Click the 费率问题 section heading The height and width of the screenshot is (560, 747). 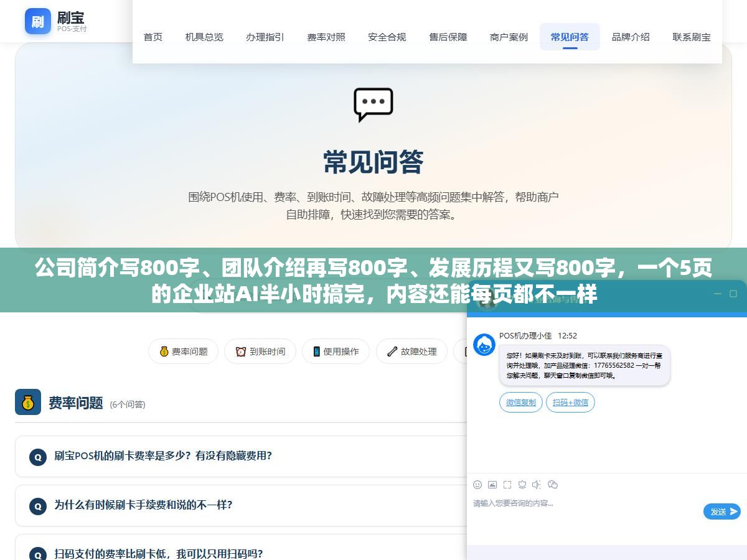[76, 403]
